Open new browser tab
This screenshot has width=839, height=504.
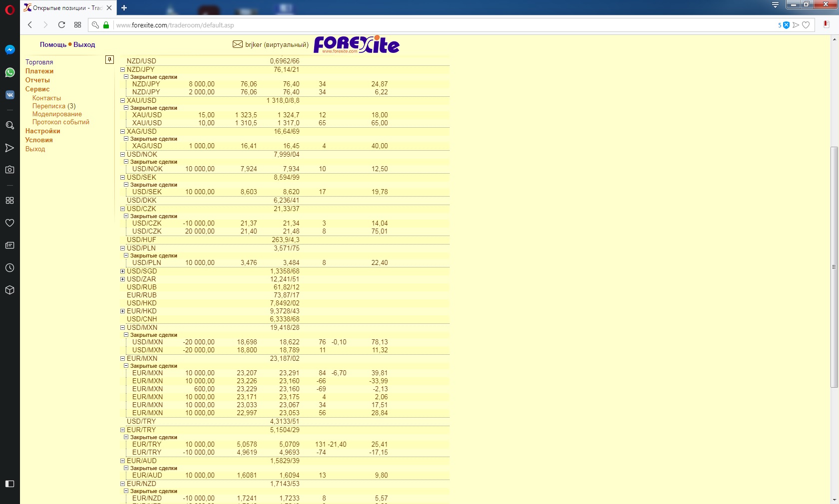click(124, 7)
